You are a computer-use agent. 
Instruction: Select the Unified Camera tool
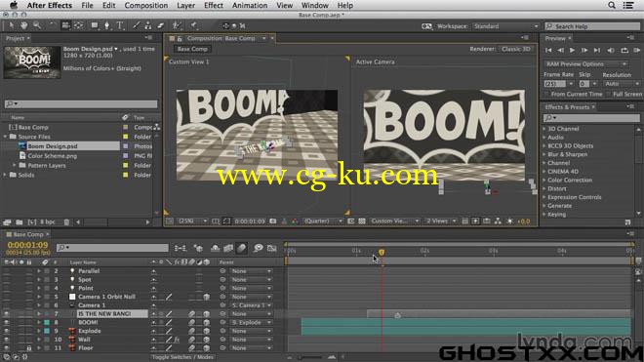tap(65, 26)
